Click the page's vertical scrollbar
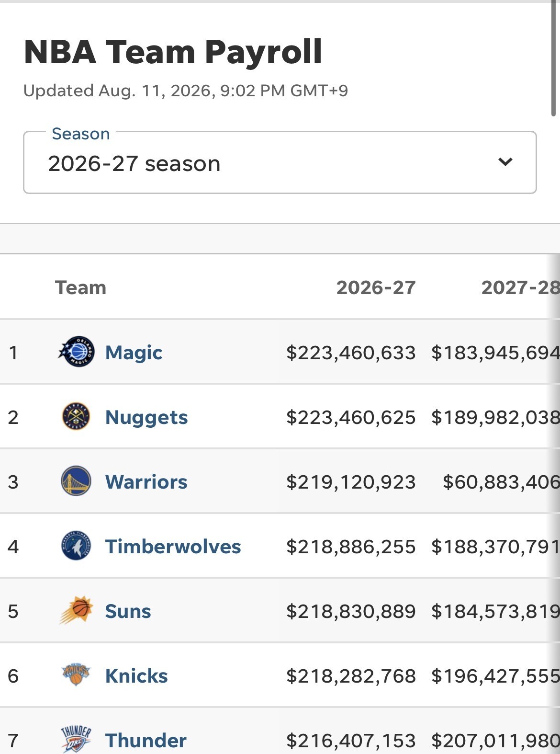Viewport: 560px width, 754px height. [x=553, y=58]
